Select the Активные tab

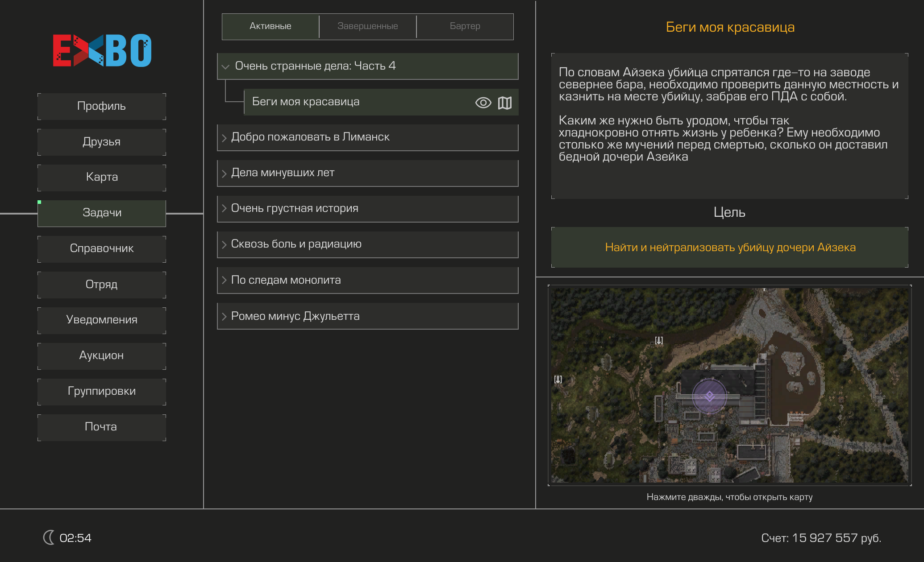[271, 26]
